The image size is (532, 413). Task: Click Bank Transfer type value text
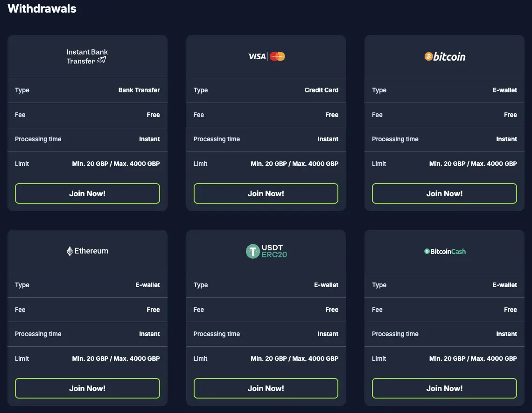coord(139,90)
